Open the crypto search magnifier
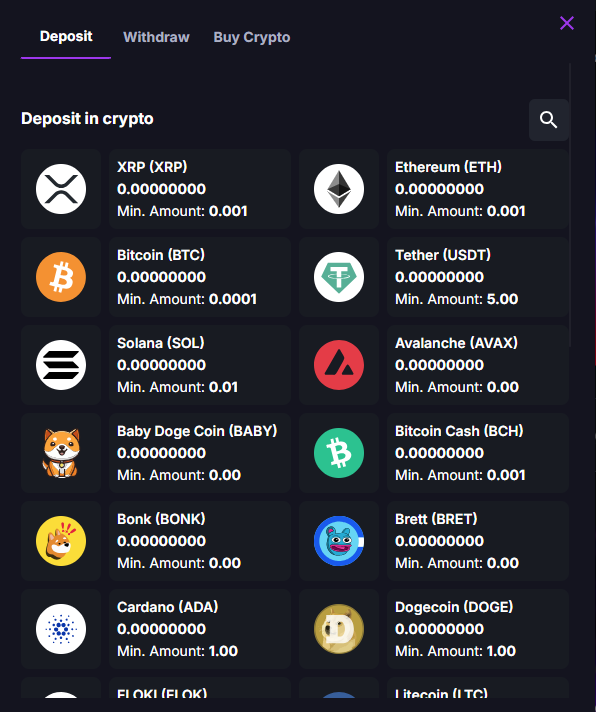 point(549,120)
